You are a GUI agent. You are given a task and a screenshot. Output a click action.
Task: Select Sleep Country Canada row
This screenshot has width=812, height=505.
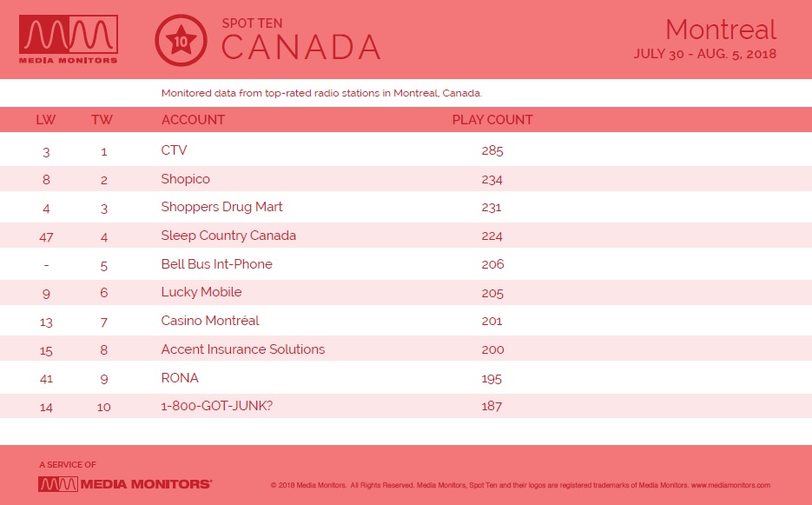(406, 236)
